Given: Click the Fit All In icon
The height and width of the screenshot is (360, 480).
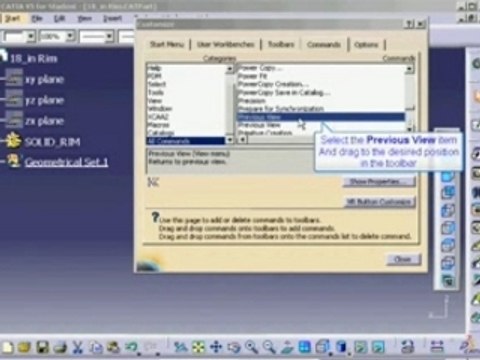Looking at the screenshot, I should [x=198, y=347].
